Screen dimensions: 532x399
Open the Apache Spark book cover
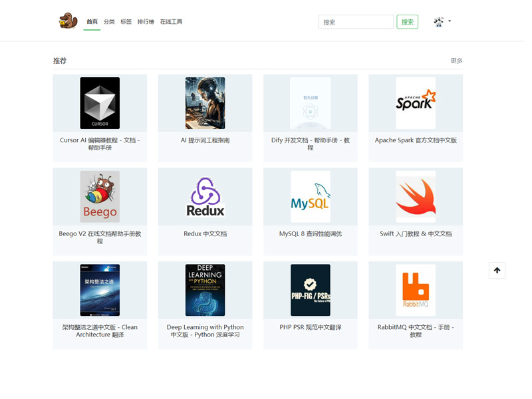[x=416, y=103]
